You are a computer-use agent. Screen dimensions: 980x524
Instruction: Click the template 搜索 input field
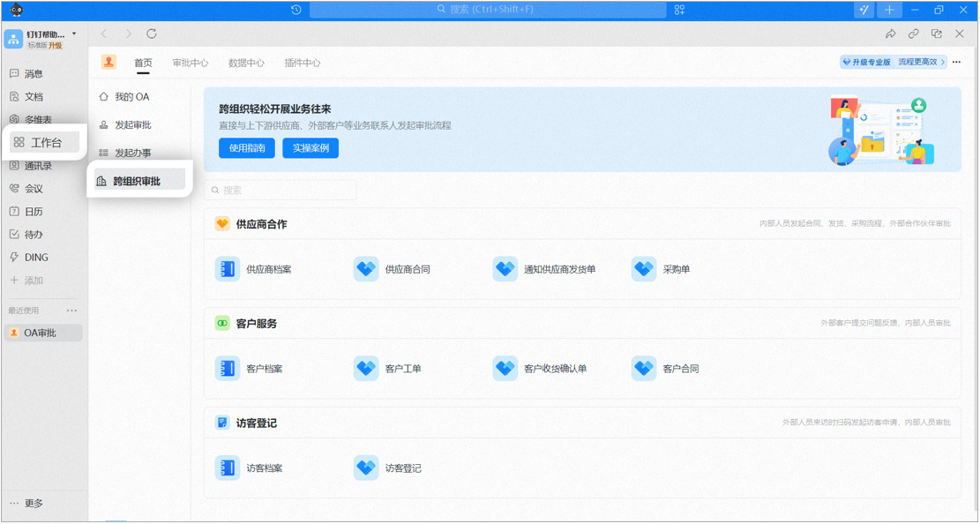point(280,190)
